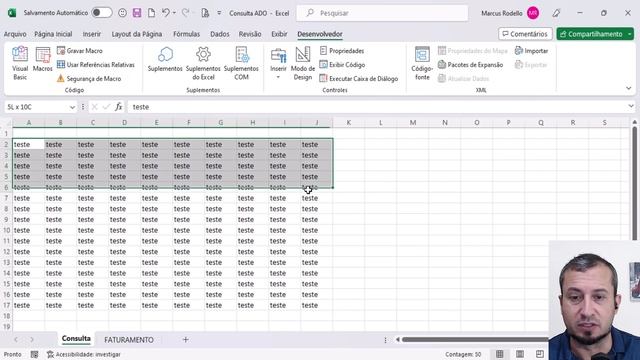Click the vertical scrollbar

[x=634, y=184]
